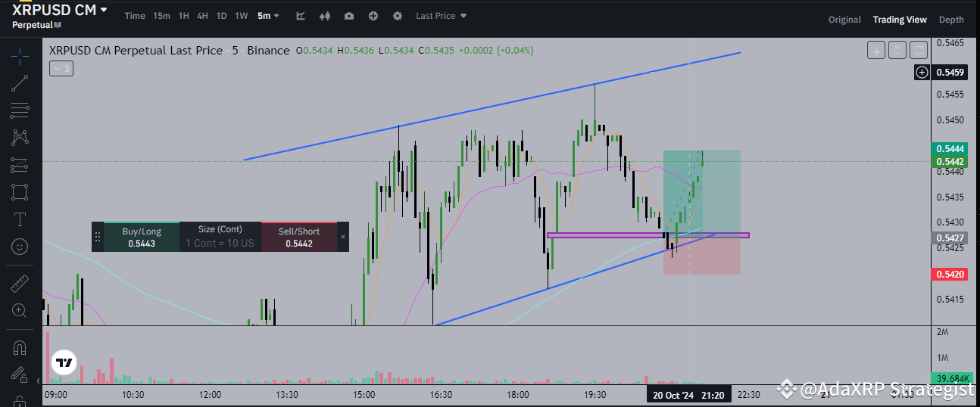
Task: Select the Text annotation tool
Action: [x=20, y=219]
